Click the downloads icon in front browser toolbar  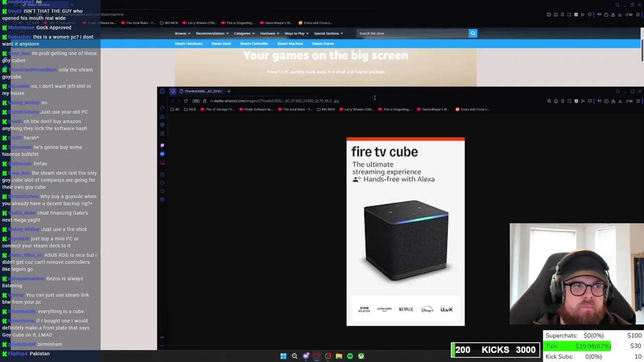[620, 101]
